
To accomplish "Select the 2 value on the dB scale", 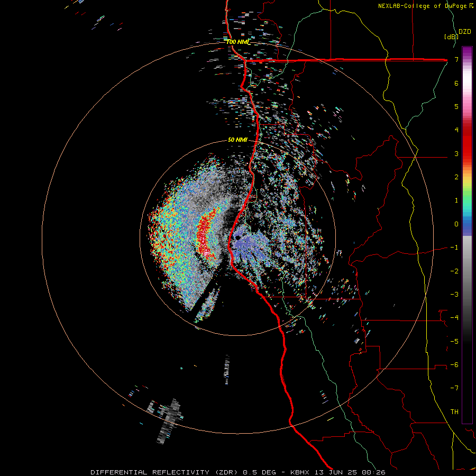I will [x=456, y=177].
